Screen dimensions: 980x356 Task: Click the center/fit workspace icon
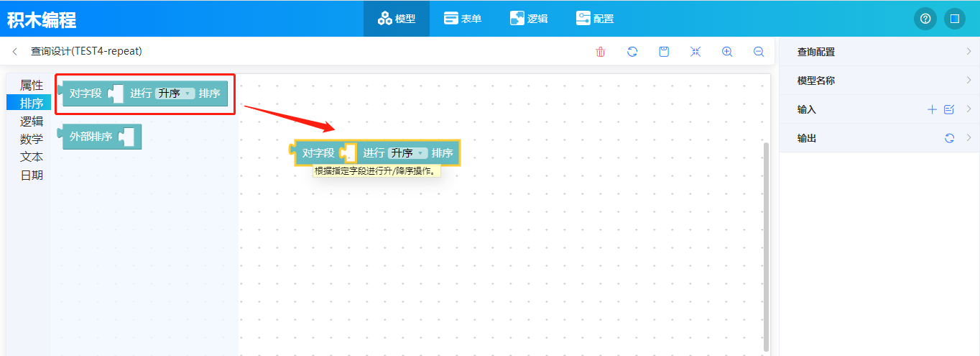[x=695, y=52]
